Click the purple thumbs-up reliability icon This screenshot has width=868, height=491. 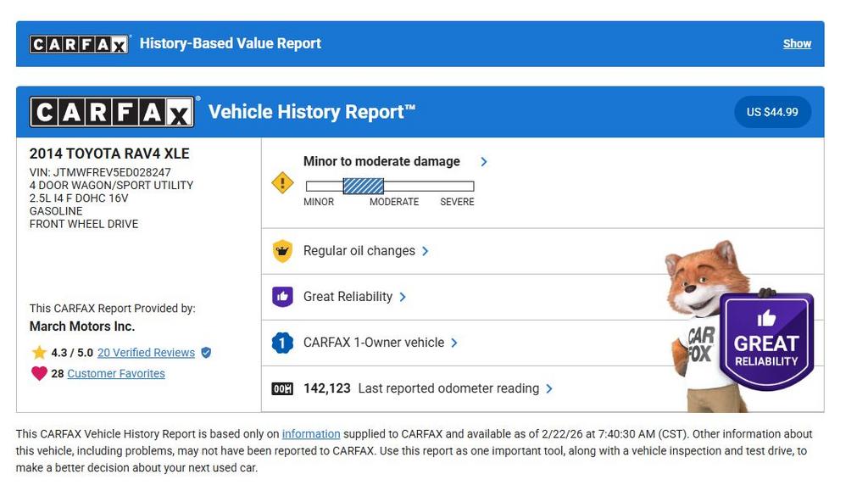[x=282, y=297]
